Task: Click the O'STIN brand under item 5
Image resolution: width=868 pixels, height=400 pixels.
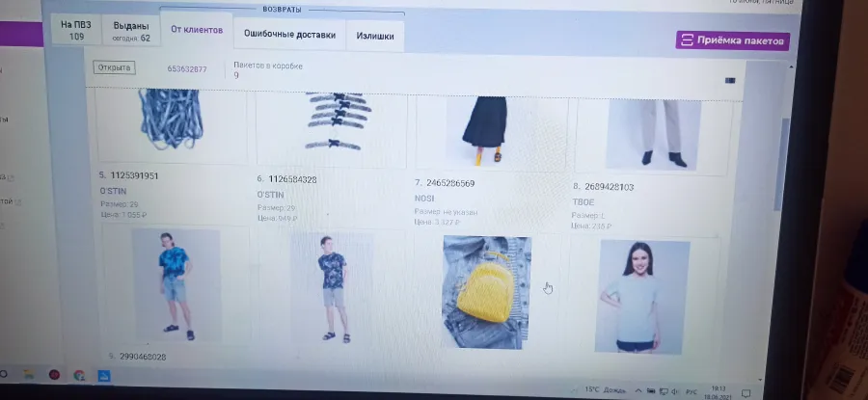Action: [113, 191]
